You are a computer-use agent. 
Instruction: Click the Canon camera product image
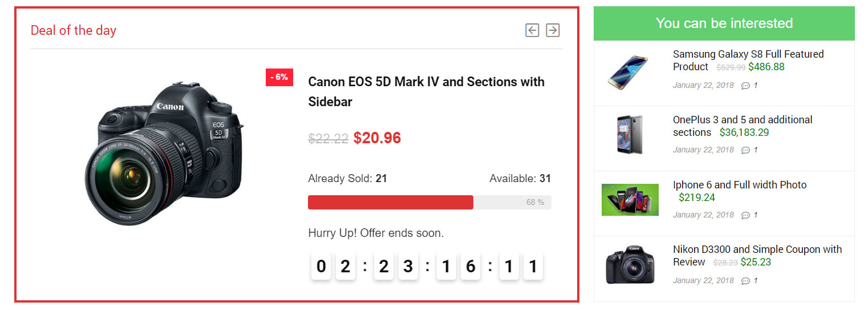(165, 153)
